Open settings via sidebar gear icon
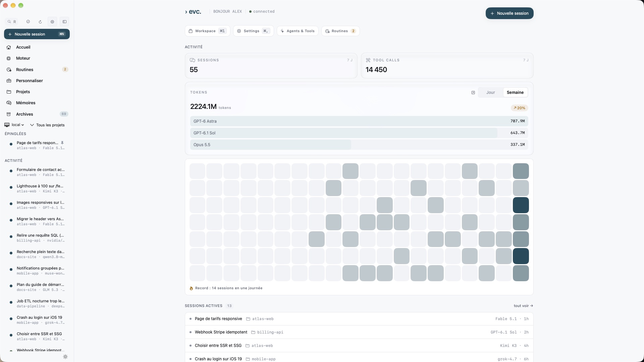 (x=52, y=22)
